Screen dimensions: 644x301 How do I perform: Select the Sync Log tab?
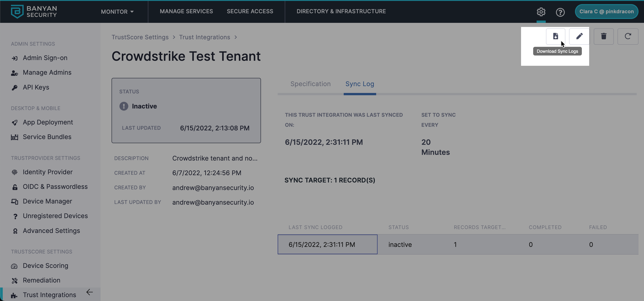(x=359, y=84)
